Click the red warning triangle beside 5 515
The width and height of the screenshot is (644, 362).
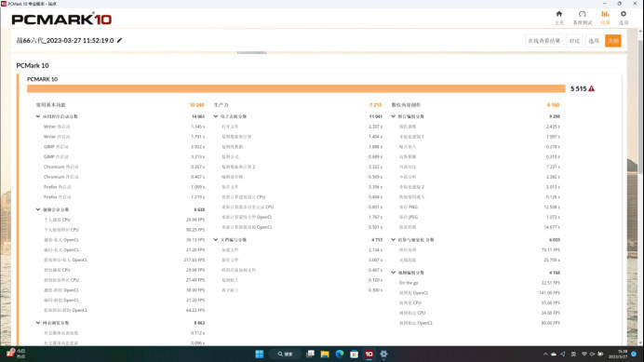point(592,88)
